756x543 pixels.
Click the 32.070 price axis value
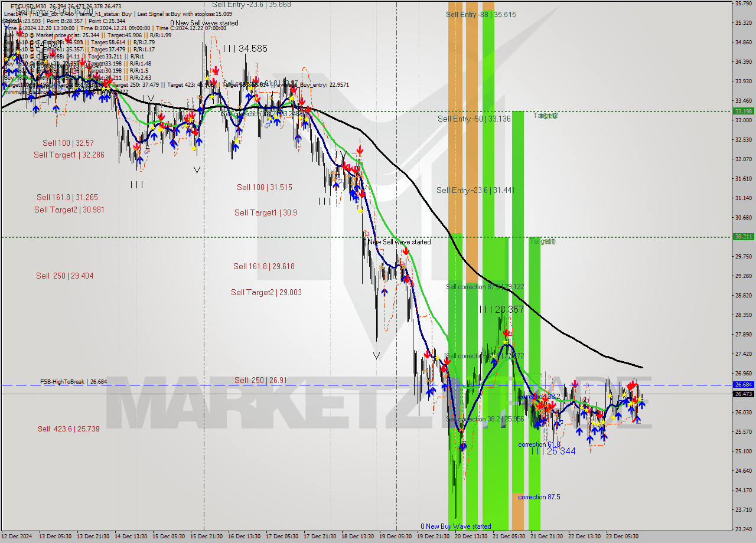tap(743, 159)
